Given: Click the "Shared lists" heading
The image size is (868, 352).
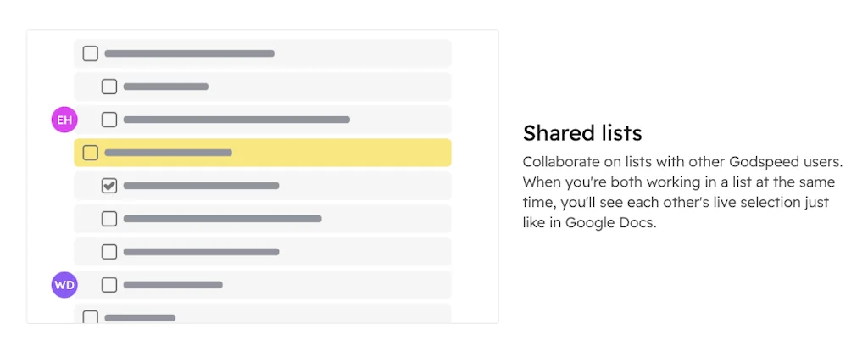Looking at the screenshot, I should tap(582, 132).
